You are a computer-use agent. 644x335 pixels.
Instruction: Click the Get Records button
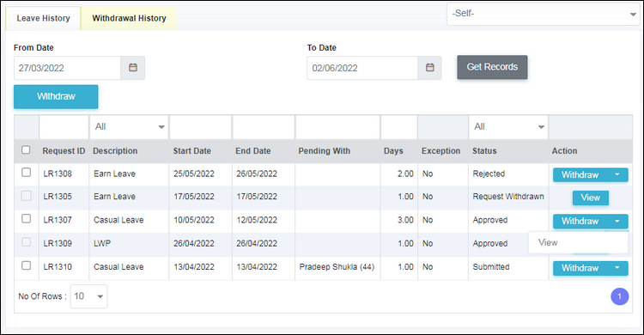point(492,67)
